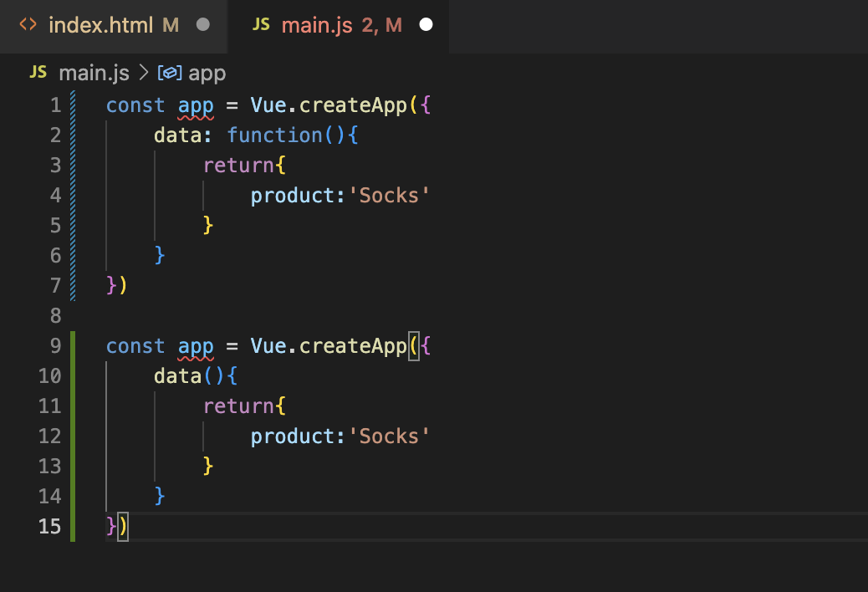Click line number 9 in the gutter
Viewport: 868px width, 592px height.
(55, 346)
